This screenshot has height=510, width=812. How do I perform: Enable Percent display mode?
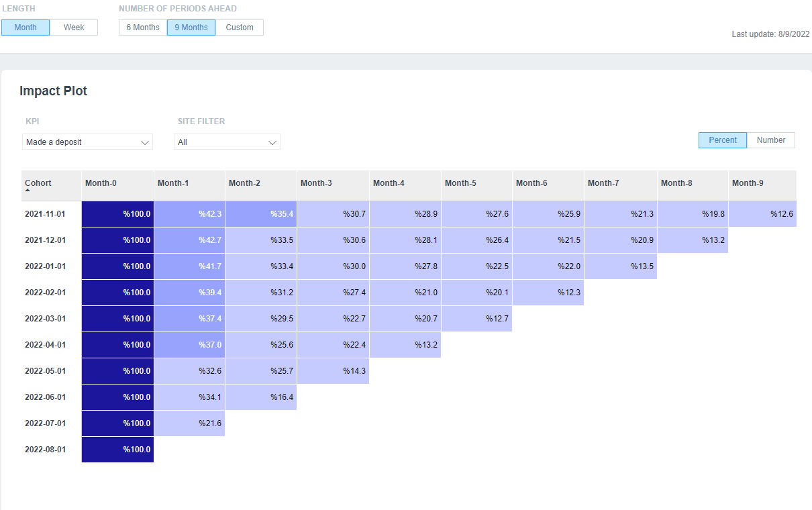[x=722, y=140]
